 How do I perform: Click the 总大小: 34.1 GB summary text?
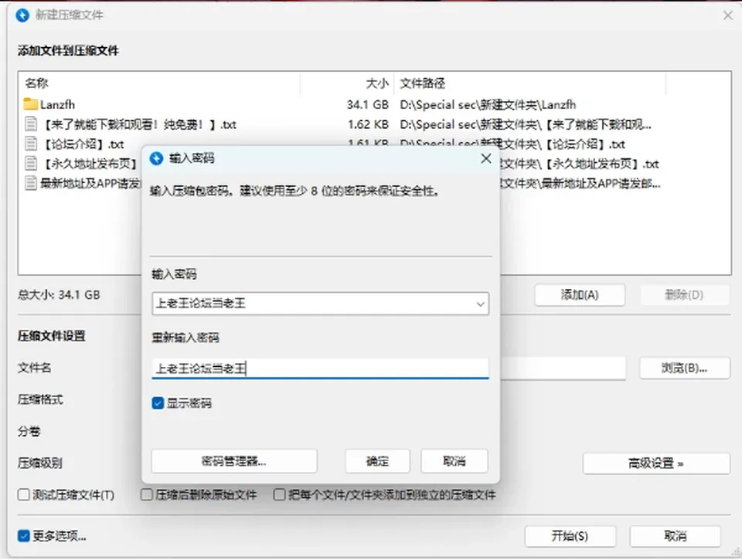click(x=60, y=295)
